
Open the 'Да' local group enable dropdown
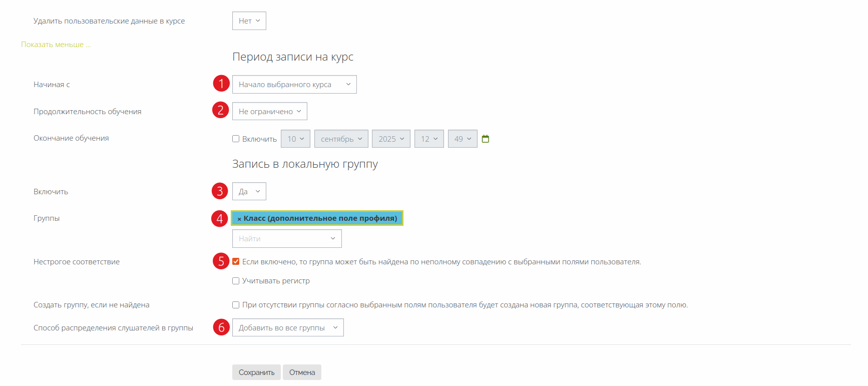click(x=249, y=191)
